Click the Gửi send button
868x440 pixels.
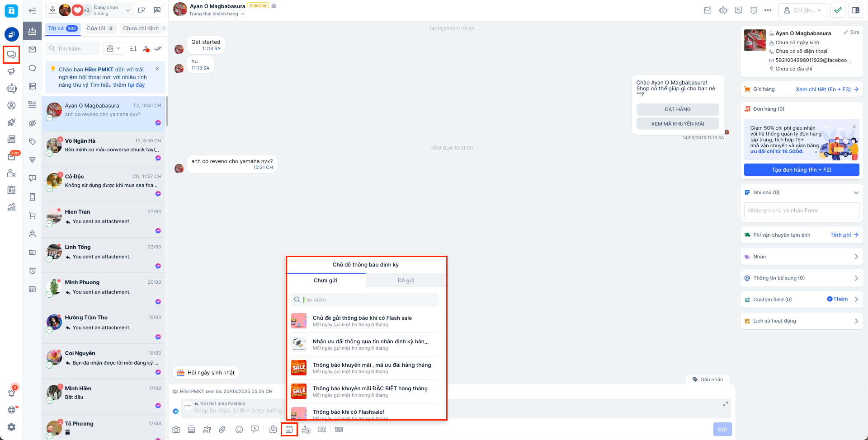click(722, 429)
